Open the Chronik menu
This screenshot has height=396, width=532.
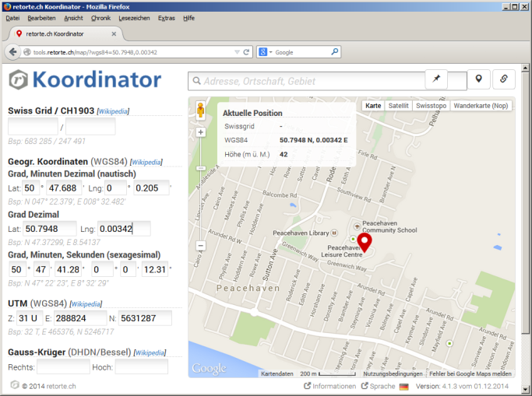point(100,19)
